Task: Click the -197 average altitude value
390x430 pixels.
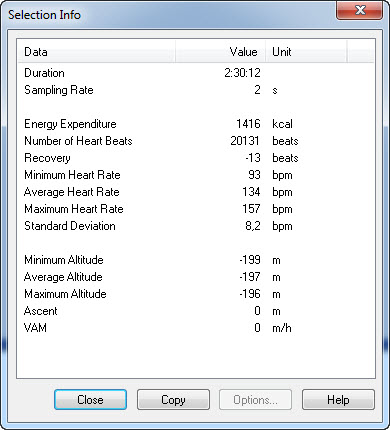Action: [x=250, y=277]
